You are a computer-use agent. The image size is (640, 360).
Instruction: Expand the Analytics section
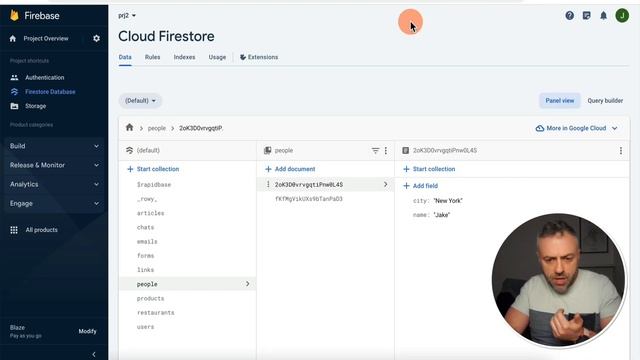coord(54,184)
